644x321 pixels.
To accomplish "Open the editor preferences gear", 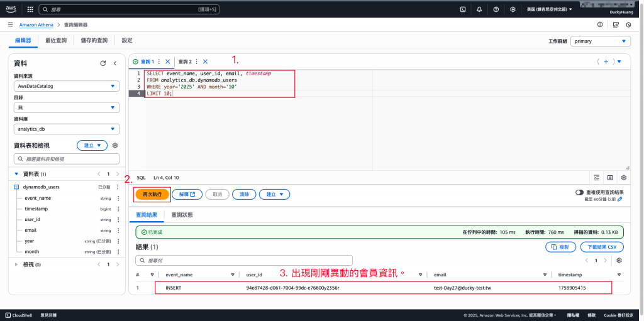I will [x=624, y=178].
